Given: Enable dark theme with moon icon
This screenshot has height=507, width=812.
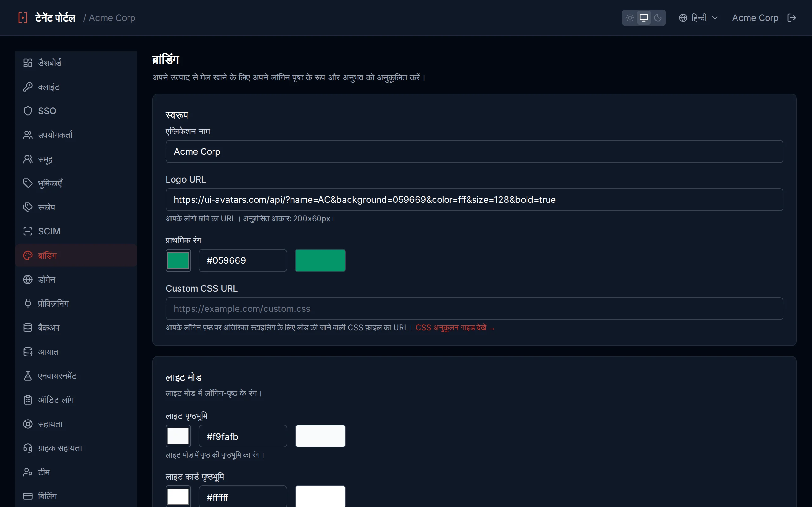Looking at the screenshot, I should [658, 18].
